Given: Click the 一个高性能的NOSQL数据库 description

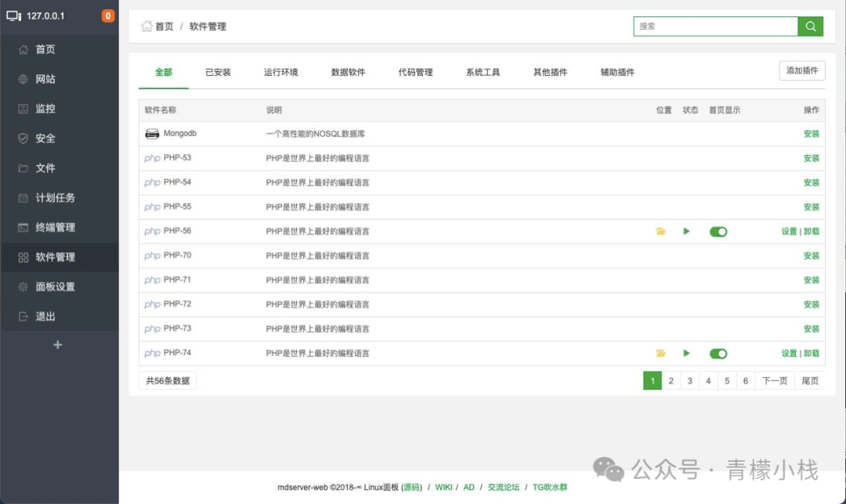Looking at the screenshot, I should (x=316, y=134).
